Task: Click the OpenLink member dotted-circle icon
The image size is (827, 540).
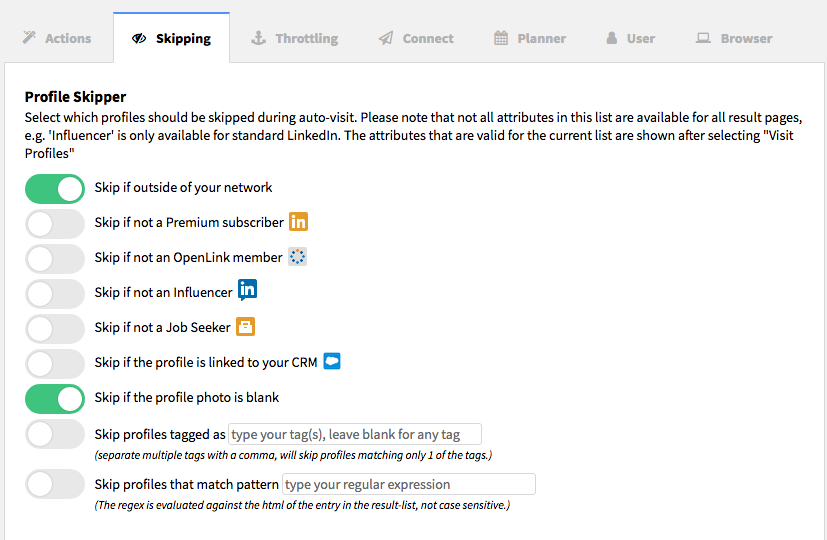Action: (297, 257)
